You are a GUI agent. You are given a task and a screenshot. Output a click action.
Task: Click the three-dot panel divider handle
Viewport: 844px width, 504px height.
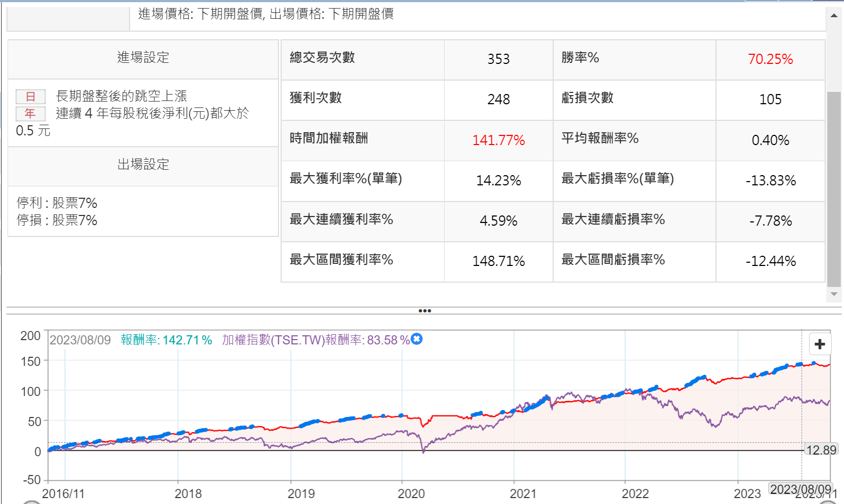click(x=424, y=311)
